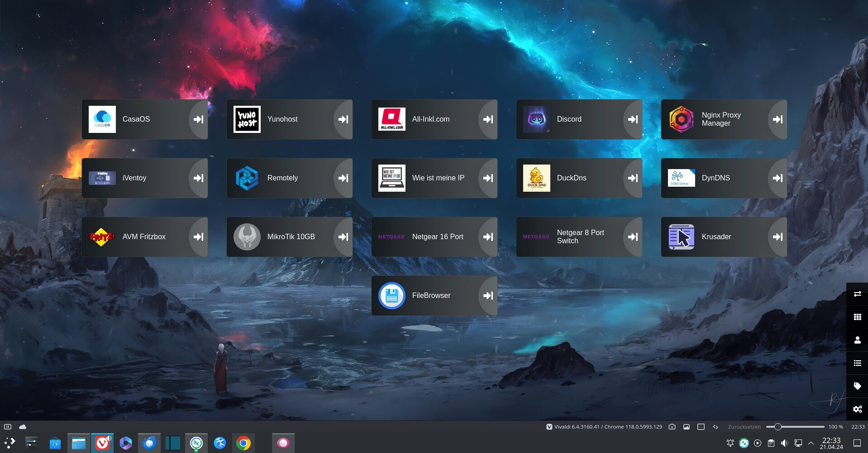
Task: Launch Krusader via its arrow icon
Action: click(777, 237)
